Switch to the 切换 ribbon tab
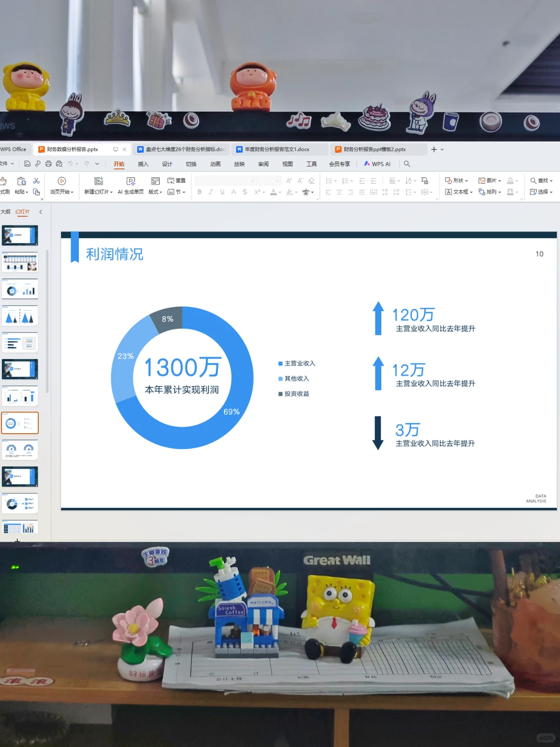 pyautogui.click(x=191, y=164)
